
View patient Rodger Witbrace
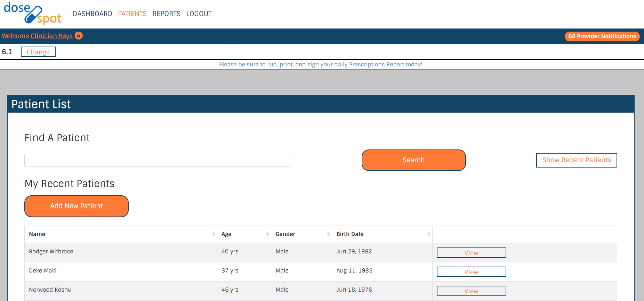coord(471,253)
